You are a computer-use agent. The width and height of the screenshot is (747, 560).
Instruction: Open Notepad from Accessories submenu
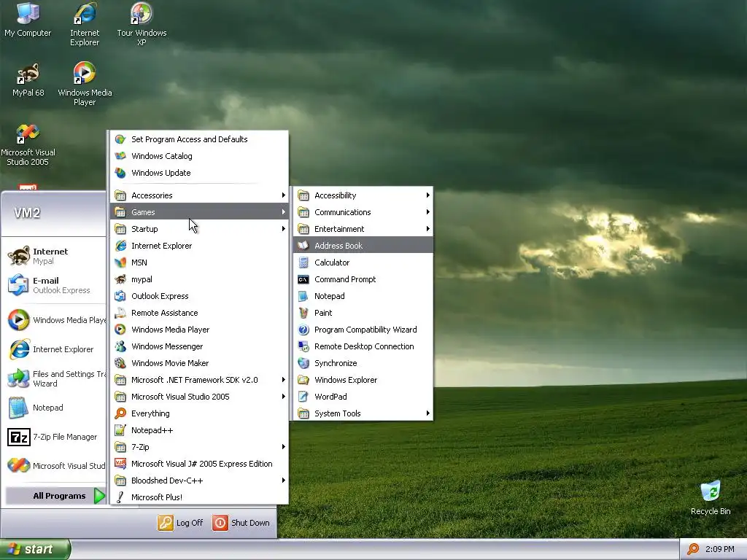point(363,296)
